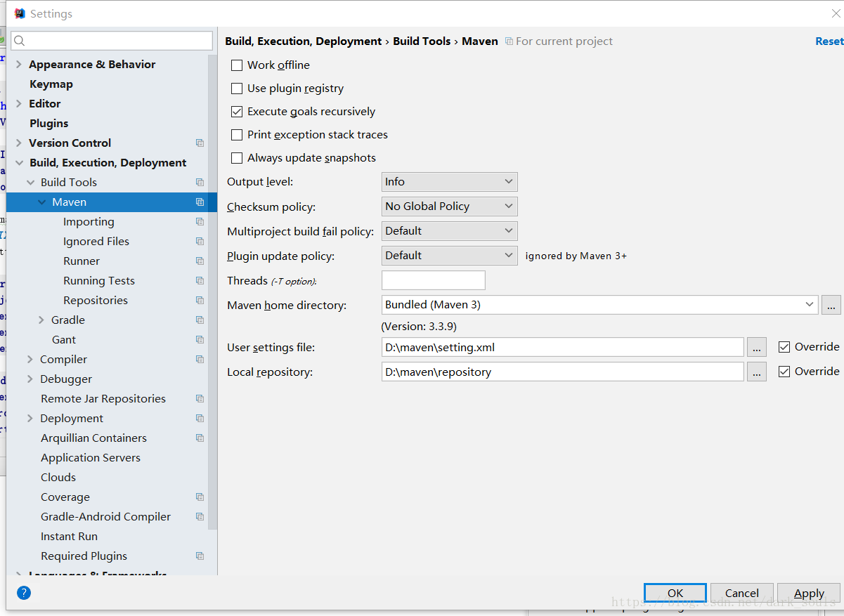Open Instant Run settings page
The height and width of the screenshot is (616, 844).
click(69, 536)
